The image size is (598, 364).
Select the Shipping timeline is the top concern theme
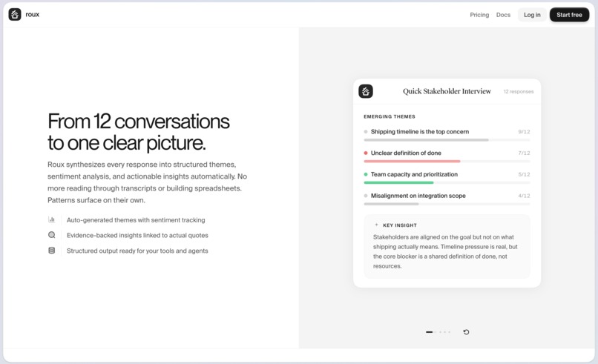(420, 131)
